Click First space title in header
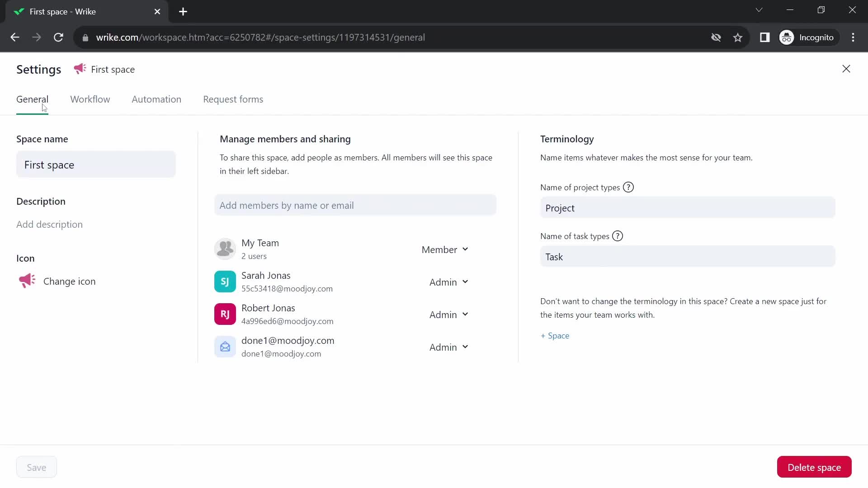The image size is (868, 488). tap(113, 69)
